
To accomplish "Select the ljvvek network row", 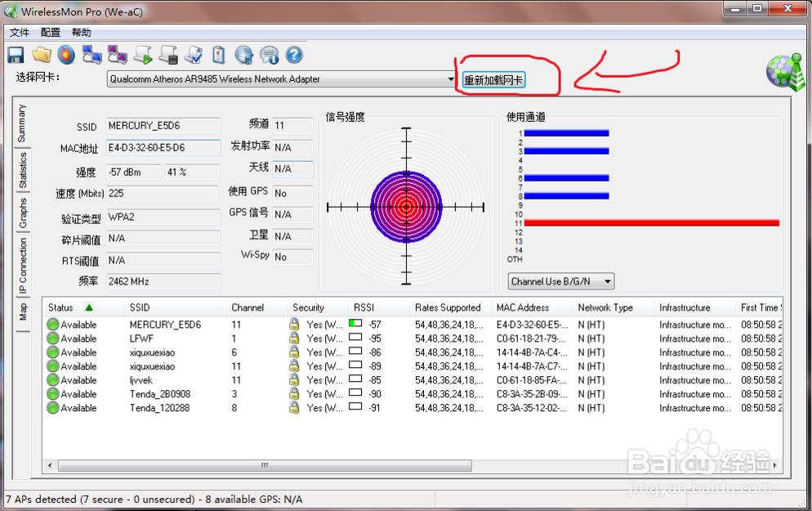I will click(413, 380).
